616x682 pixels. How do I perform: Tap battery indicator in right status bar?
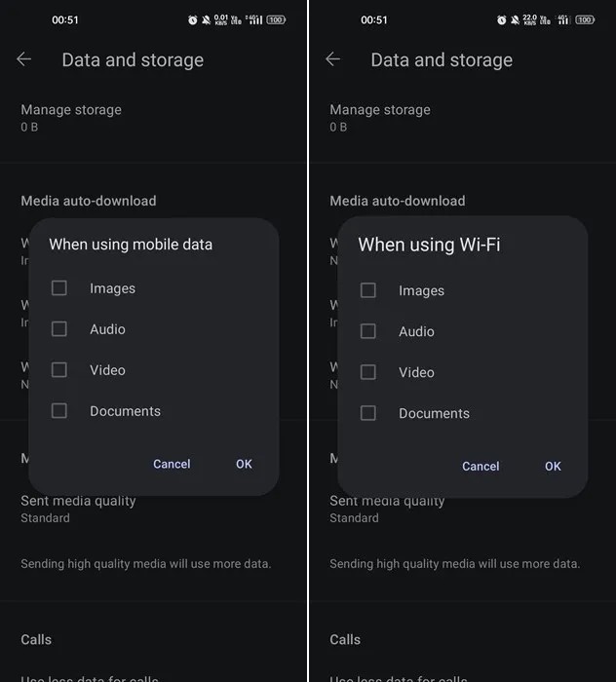(x=585, y=19)
